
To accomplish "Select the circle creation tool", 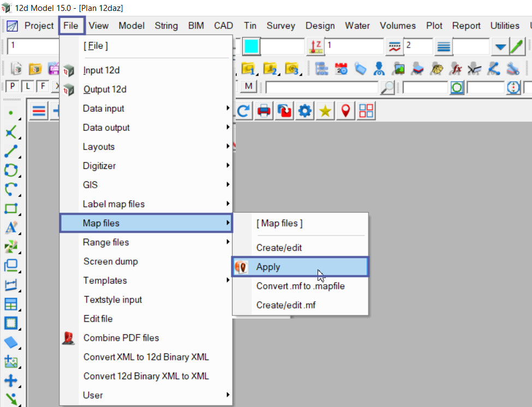I will click(x=11, y=170).
